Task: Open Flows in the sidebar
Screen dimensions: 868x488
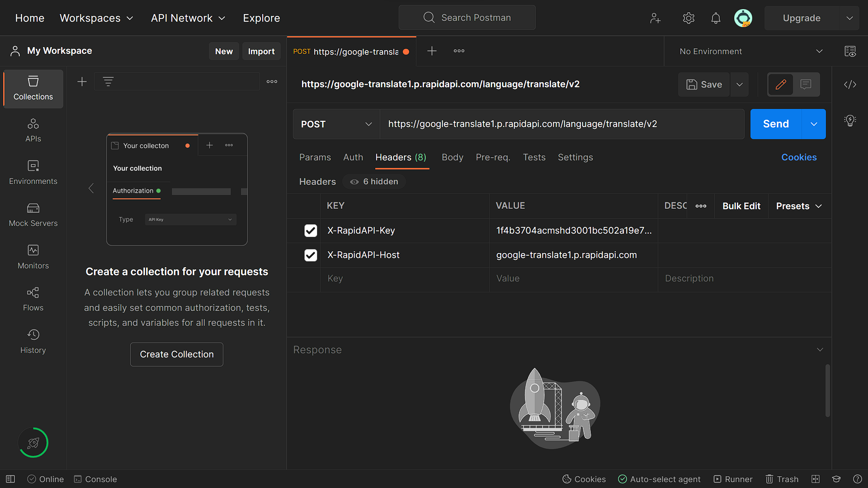Action: [x=33, y=299]
